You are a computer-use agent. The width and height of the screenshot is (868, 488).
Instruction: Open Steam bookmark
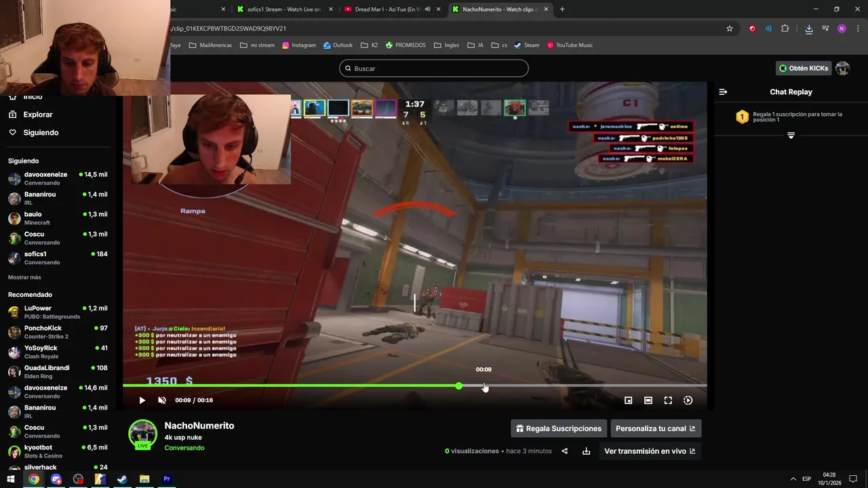(x=526, y=45)
